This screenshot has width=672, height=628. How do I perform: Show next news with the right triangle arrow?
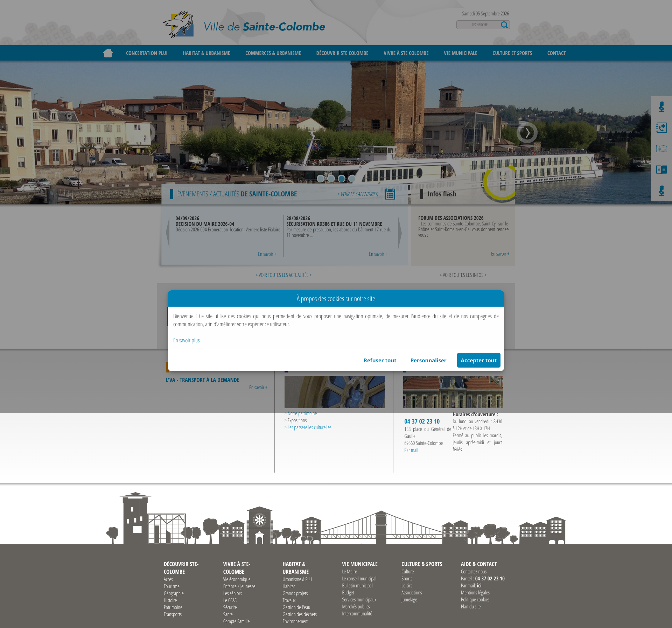click(x=400, y=232)
